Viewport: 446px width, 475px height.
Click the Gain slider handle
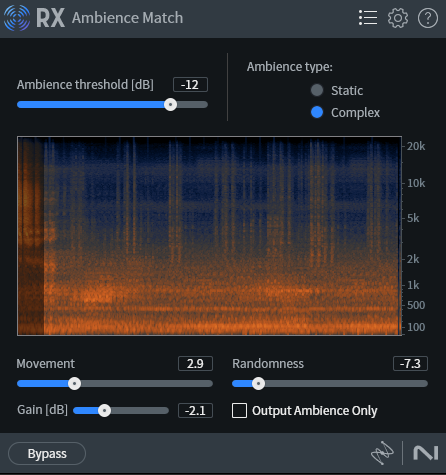[x=104, y=410]
